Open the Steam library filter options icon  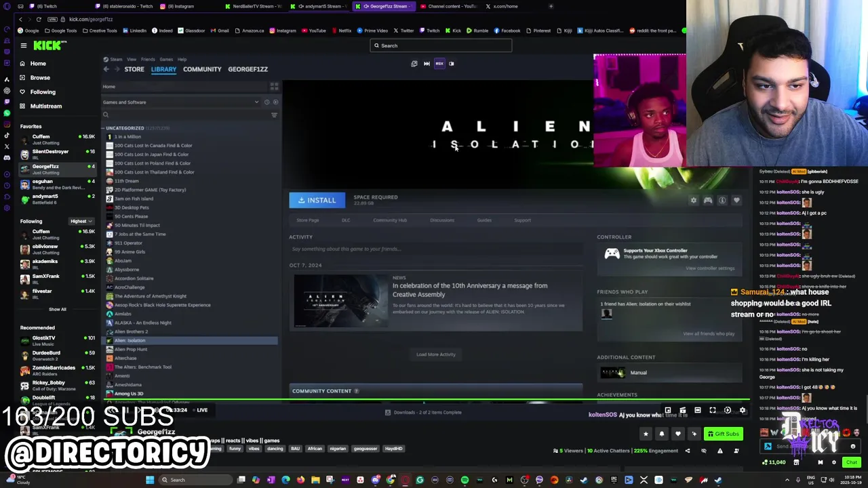274,115
